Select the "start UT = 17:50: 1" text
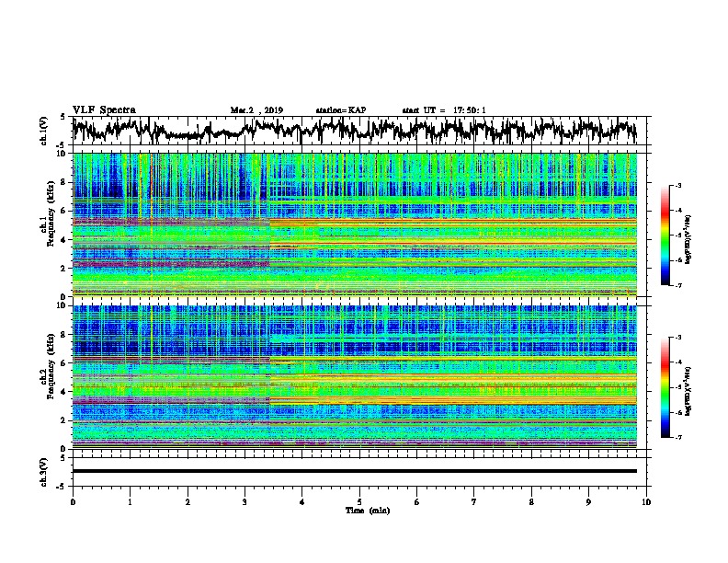Screen dimensions: 728x563 click(x=444, y=110)
